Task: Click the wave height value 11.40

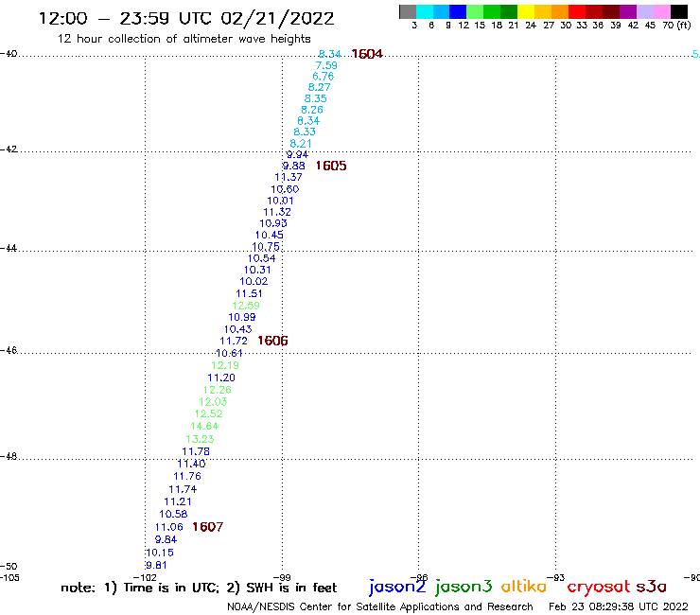Action: [x=191, y=464]
